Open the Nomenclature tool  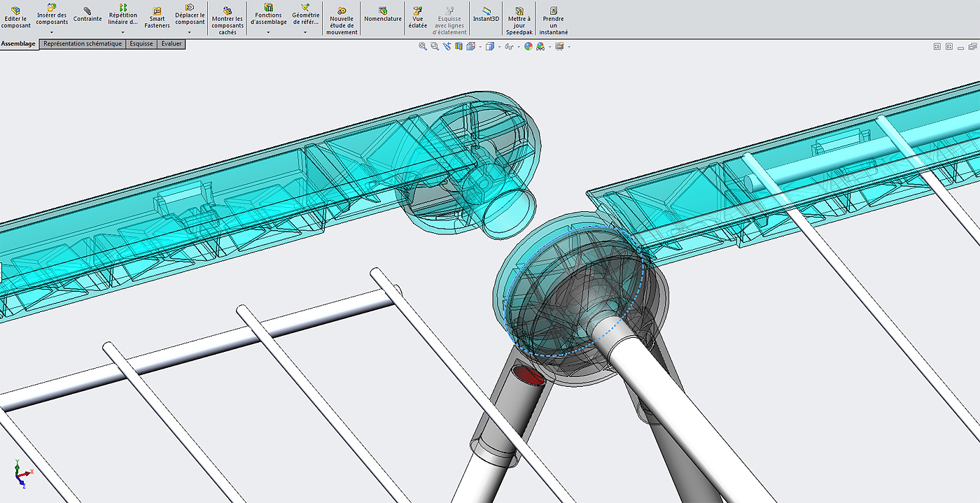pyautogui.click(x=383, y=14)
